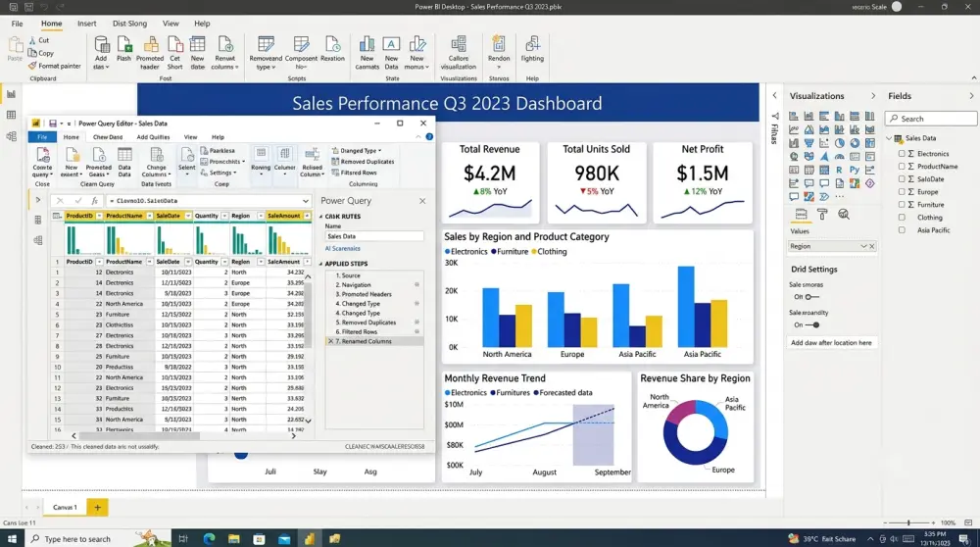Click the Power Query Editor help icon
Screen dimensions: 980x547
(x=429, y=137)
